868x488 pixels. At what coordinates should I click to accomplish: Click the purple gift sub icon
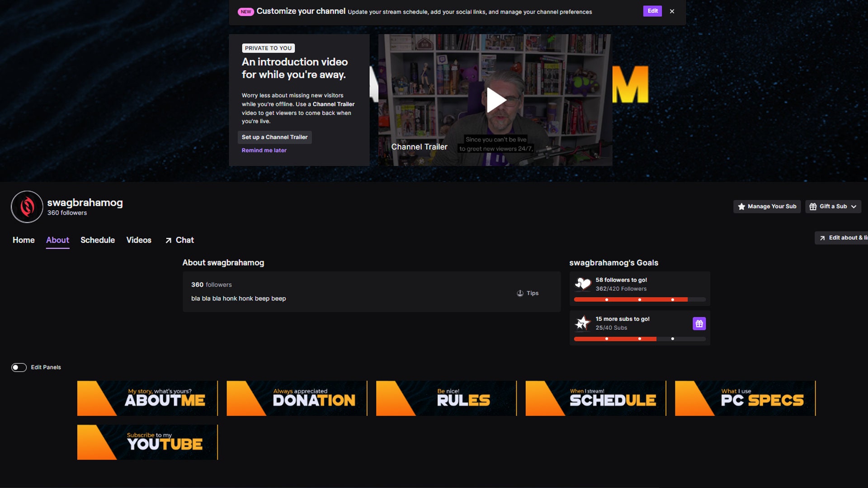coord(699,324)
